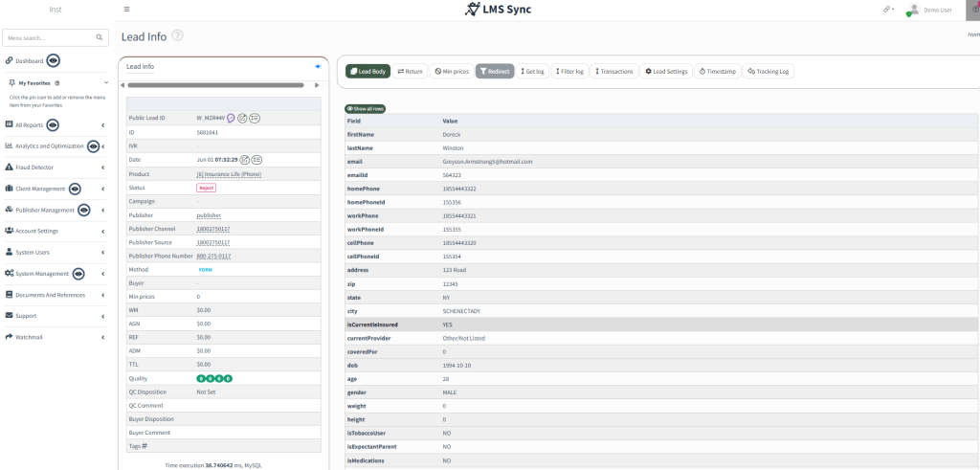Open the Filter log tab

569,71
